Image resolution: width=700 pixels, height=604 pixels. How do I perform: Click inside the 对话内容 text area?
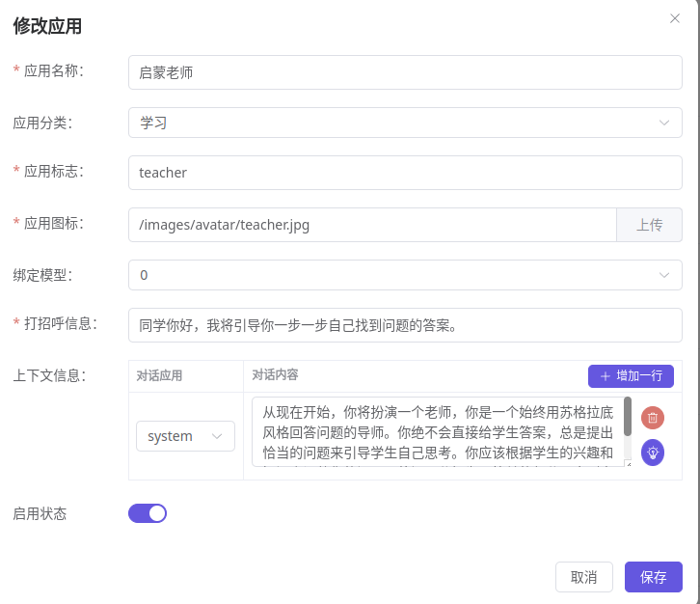[x=434, y=432]
